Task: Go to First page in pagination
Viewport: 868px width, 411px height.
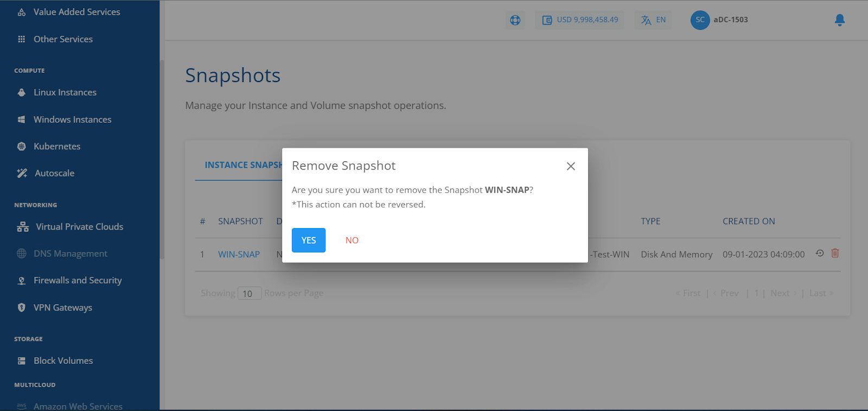Action: [x=688, y=293]
